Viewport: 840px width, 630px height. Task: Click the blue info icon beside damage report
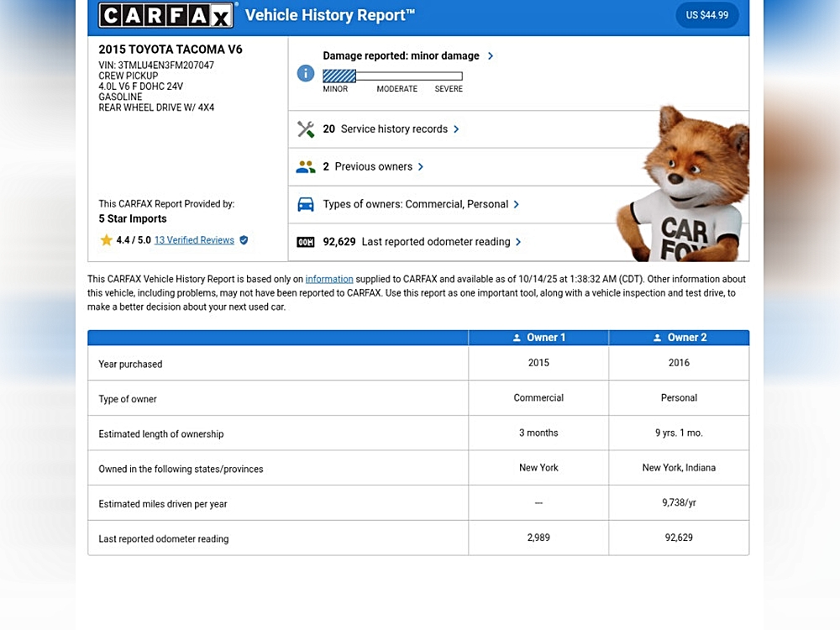(x=306, y=73)
